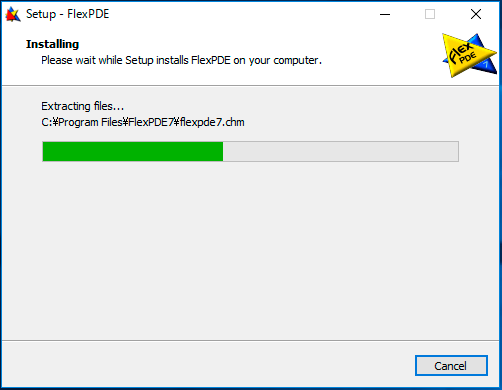The image size is (502, 390).
Task: Close the FlexPDE Setup window
Action: 476,14
